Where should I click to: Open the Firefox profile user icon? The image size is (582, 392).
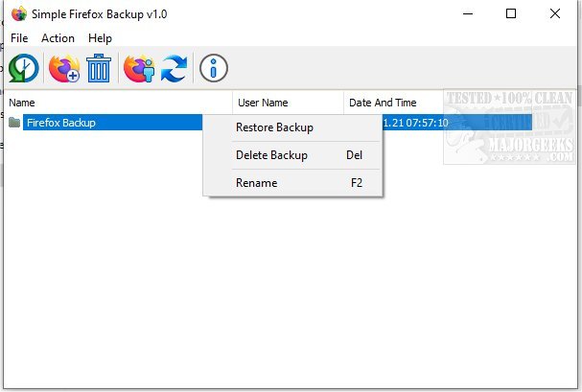tap(139, 68)
